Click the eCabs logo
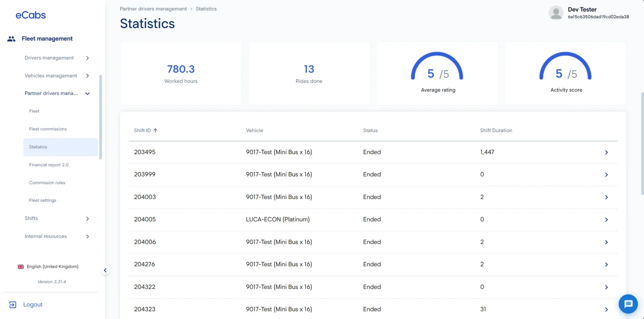This screenshot has width=644, height=319. [x=31, y=15]
